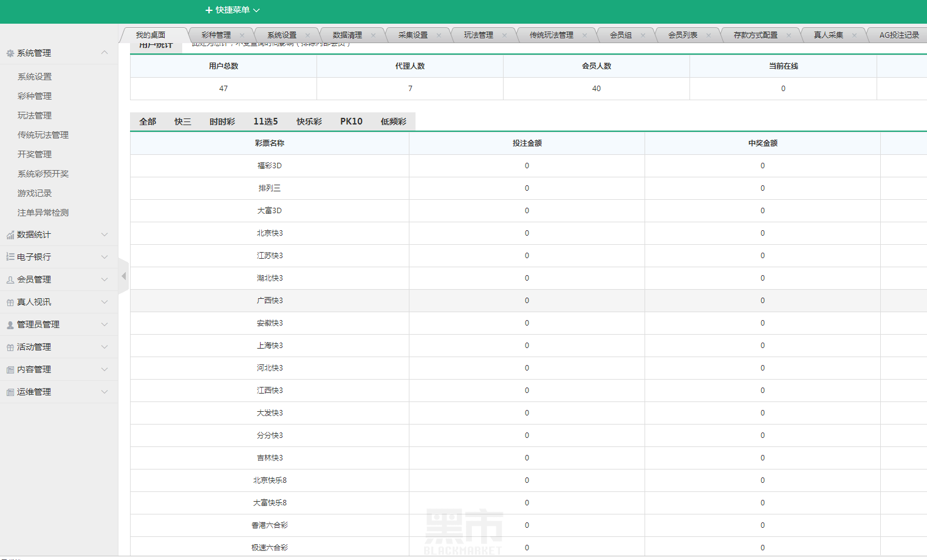Image resolution: width=927 pixels, height=560 pixels.
Task: Switch to the AG投注记录 tab
Action: [899, 35]
